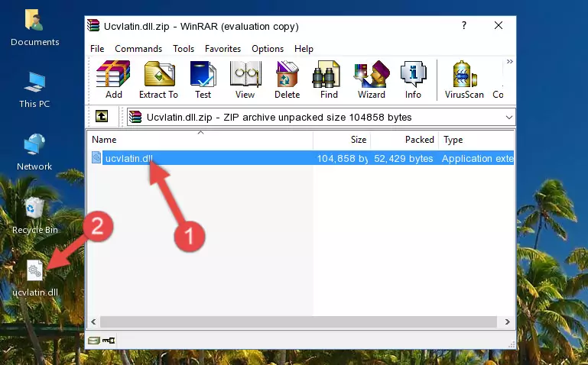Select the Recycle Bin desktop icon
The width and height of the screenshot is (588, 365).
point(34,215)
